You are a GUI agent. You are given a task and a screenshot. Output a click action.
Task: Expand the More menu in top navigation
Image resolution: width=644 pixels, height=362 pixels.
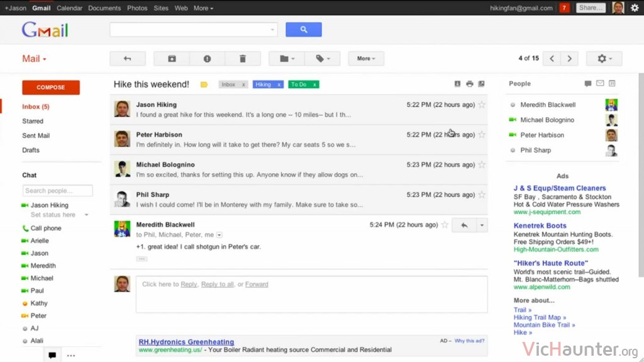tap(203, 8)
